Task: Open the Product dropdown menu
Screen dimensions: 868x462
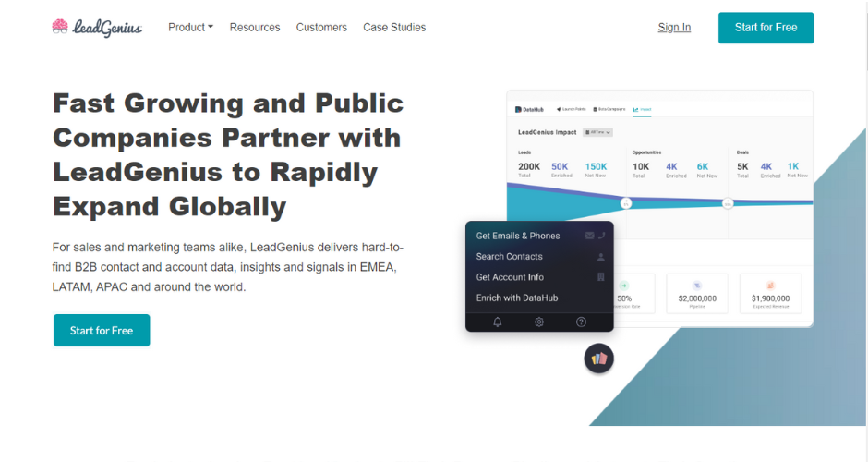Action: point(190,27)
